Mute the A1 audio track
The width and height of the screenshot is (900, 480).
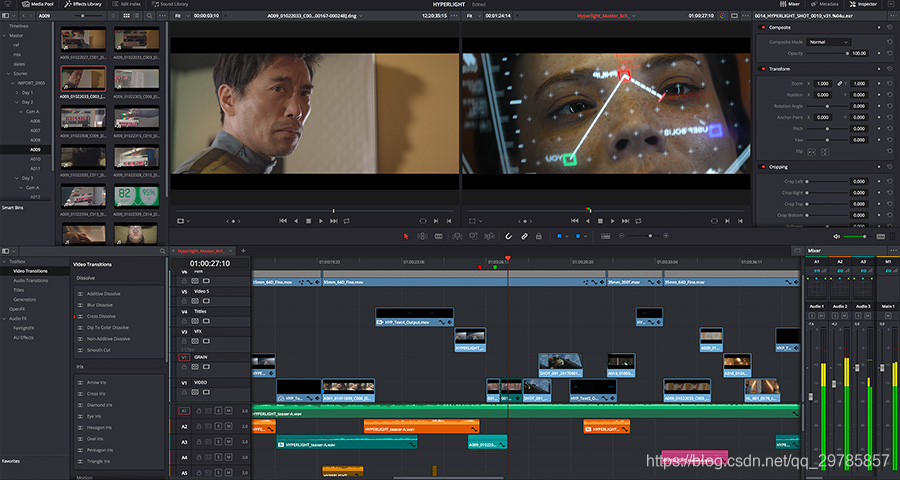[x=228, y=411]
